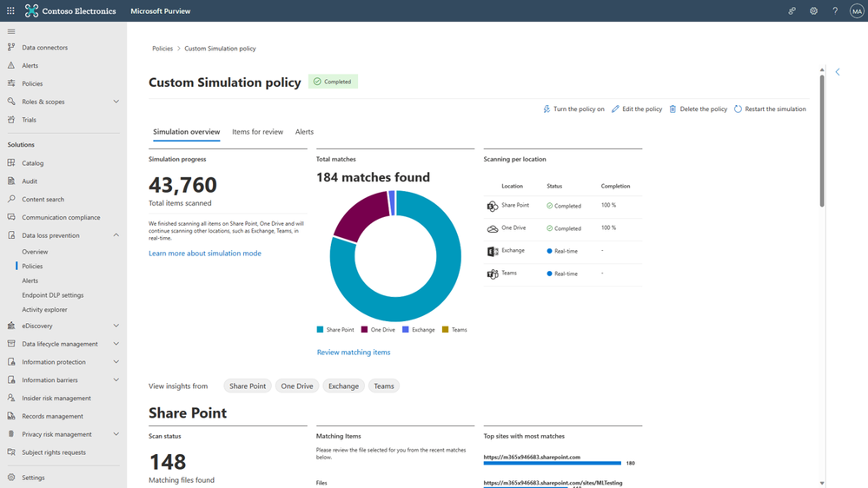Expand the Roles & scopes chevron
The image size is (868, 488).
tap(116, 102)
